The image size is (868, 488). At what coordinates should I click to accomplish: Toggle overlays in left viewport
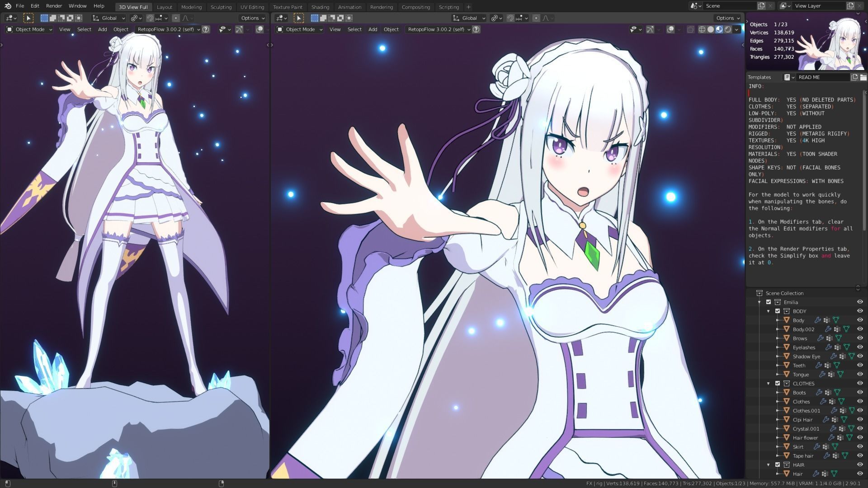tap(259, 29)
